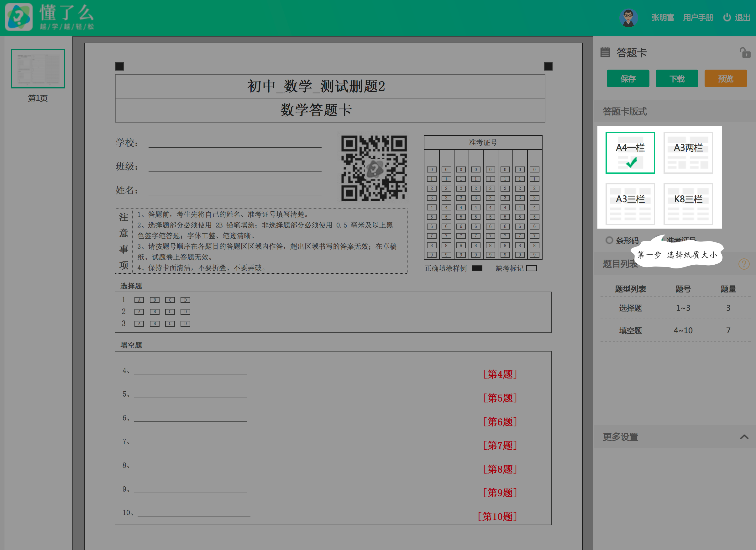Click the 下载 download button
This screenshot has width=756, height=550.
pos(677,79)
